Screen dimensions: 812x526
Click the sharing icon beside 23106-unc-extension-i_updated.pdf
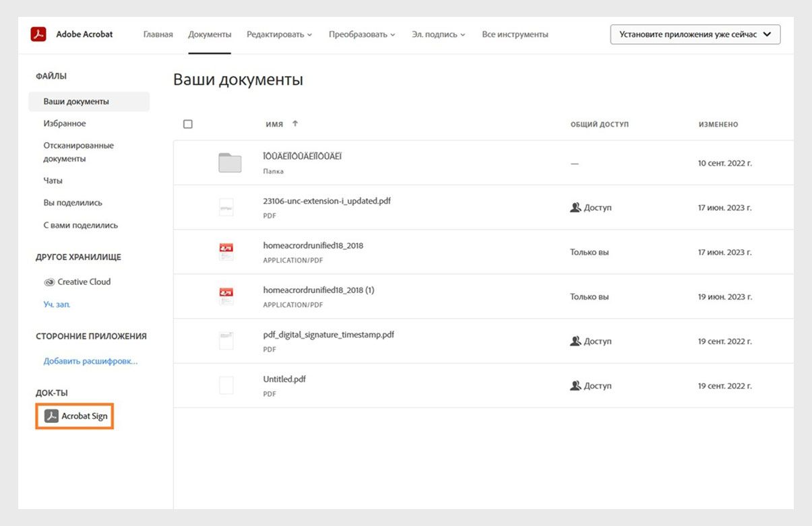tap(575, 207)
